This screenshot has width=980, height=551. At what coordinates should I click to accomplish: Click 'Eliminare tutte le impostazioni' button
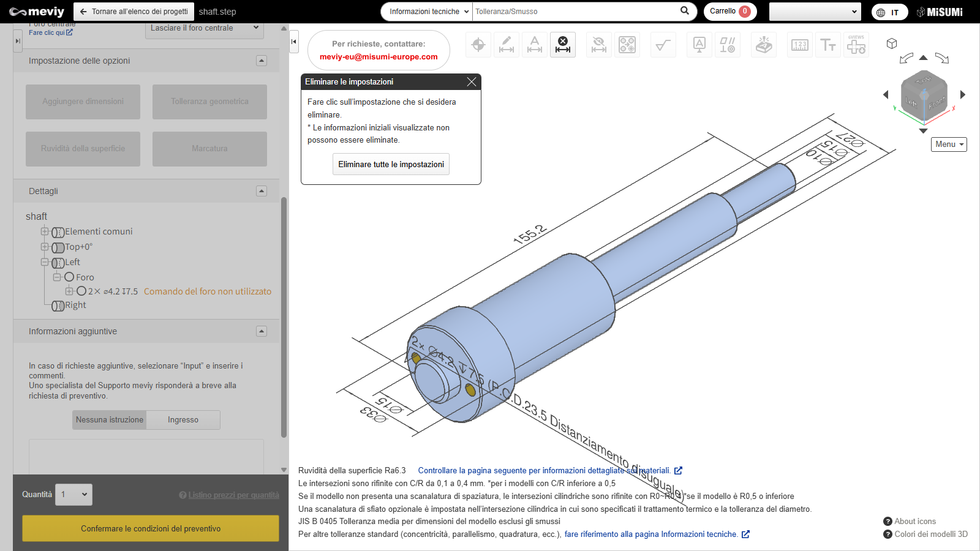(391, 164)
